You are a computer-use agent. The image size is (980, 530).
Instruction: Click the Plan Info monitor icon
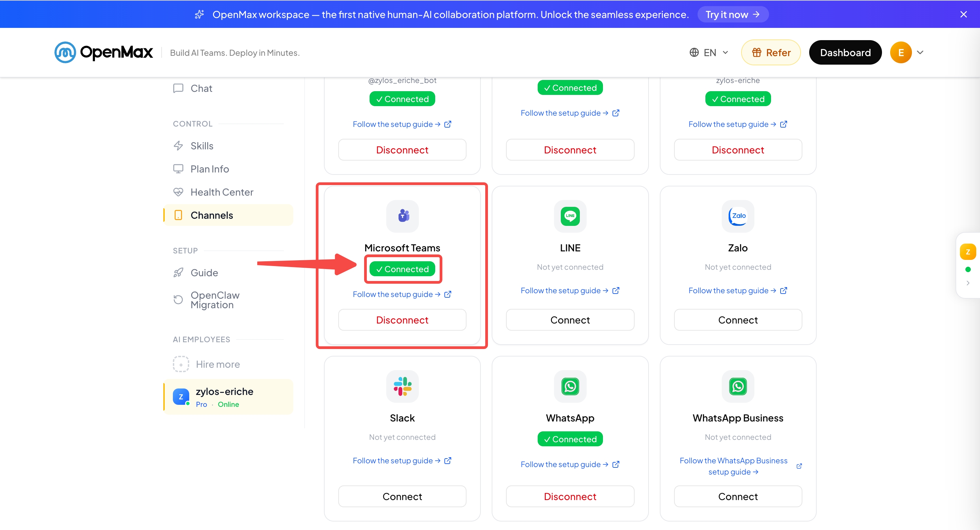pyautogui.click(x=178, y=169)
